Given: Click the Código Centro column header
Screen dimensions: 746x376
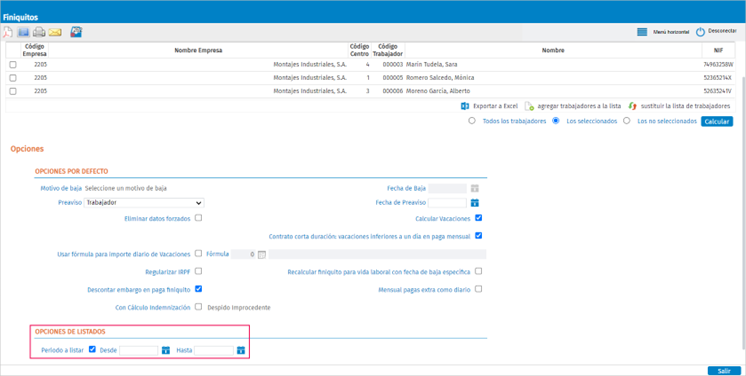Looking at the screenshot, I should [x=360, y=50].
